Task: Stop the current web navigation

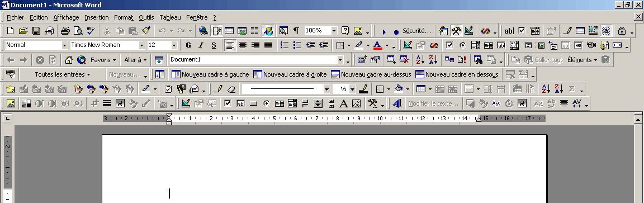Action: coord(40,60)
